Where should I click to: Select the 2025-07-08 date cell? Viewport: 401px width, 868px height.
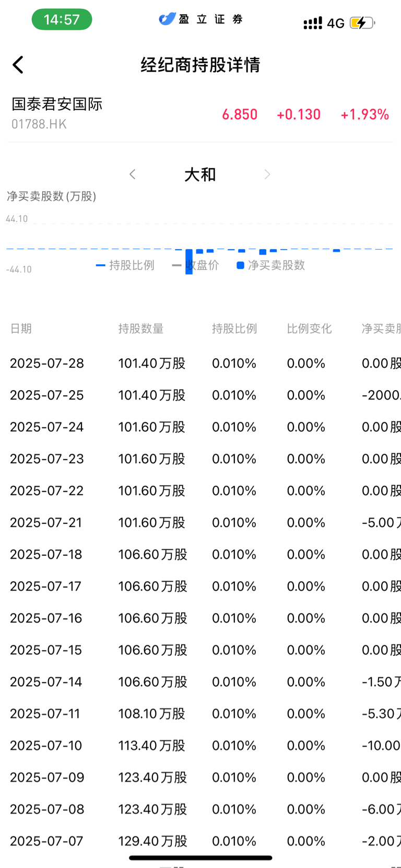pyautogui.click(x=47, y=810)
